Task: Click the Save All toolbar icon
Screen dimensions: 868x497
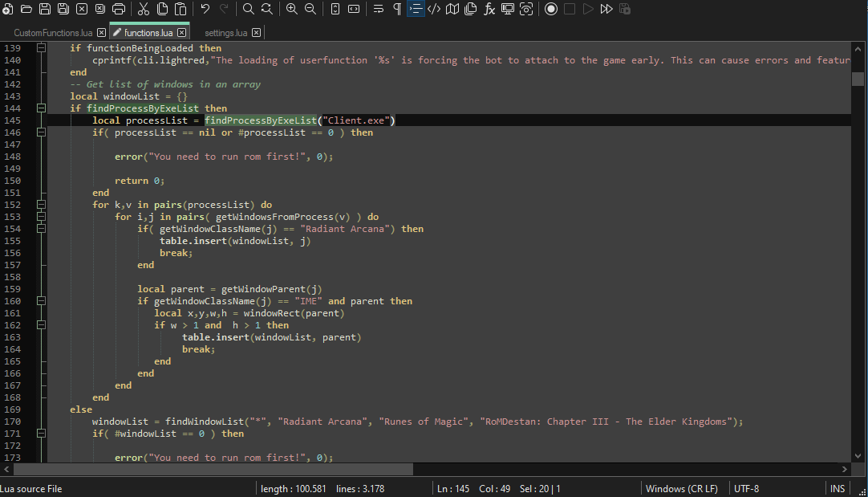Action: point(63,9)
